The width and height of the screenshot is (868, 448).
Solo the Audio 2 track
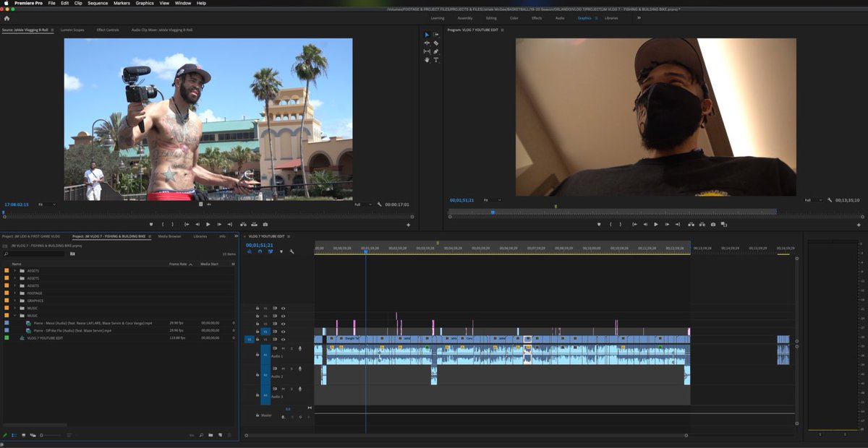(x=292, y=369)
